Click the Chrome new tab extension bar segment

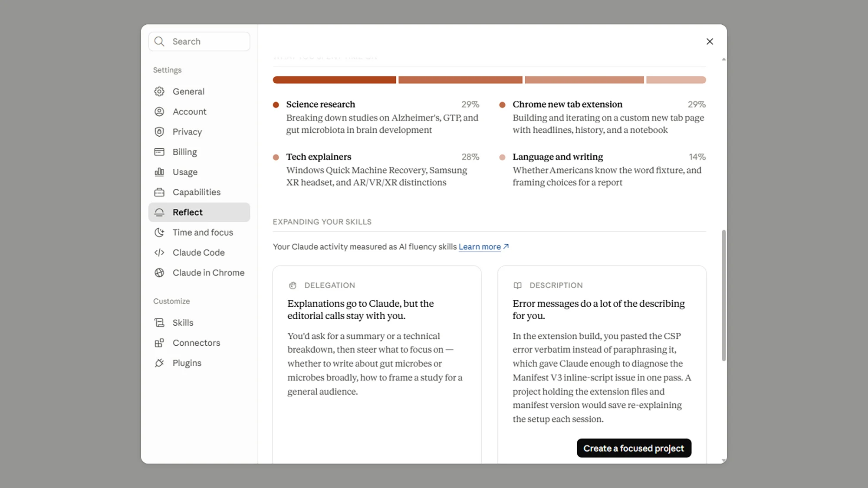pos(460,80)
